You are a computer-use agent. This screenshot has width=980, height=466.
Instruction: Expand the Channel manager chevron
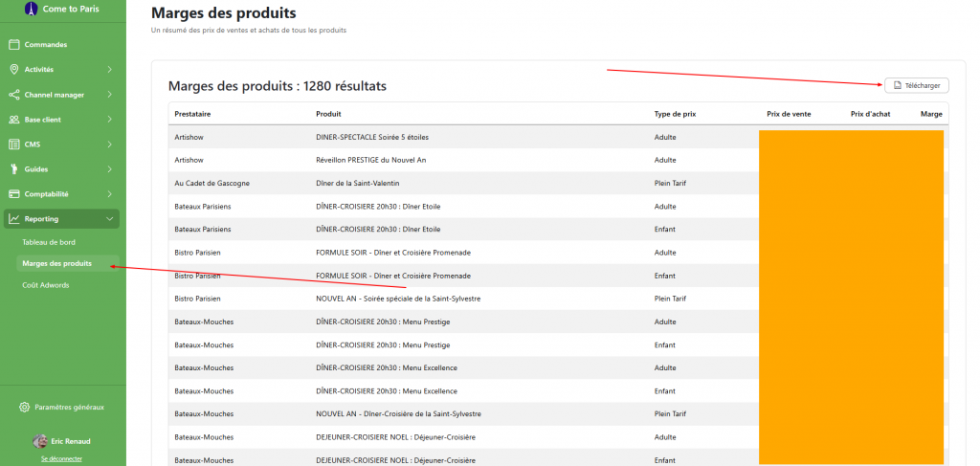[x=110, y=95]
